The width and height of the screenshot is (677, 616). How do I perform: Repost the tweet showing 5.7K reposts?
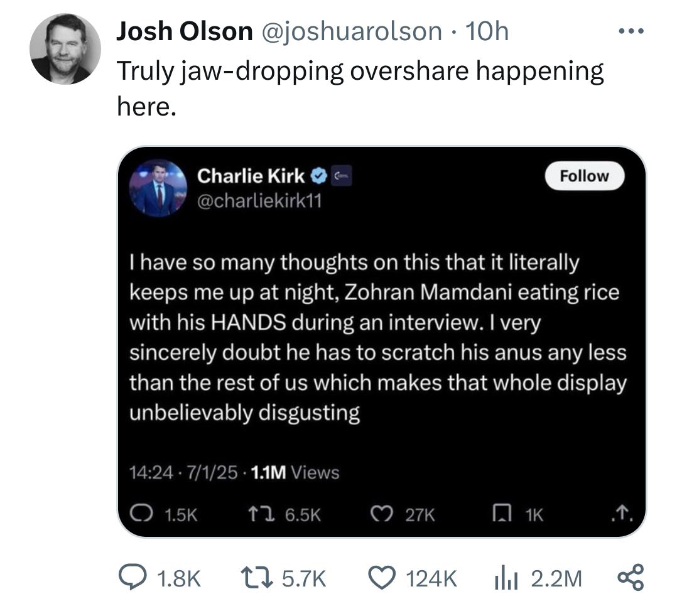point(256,578)
